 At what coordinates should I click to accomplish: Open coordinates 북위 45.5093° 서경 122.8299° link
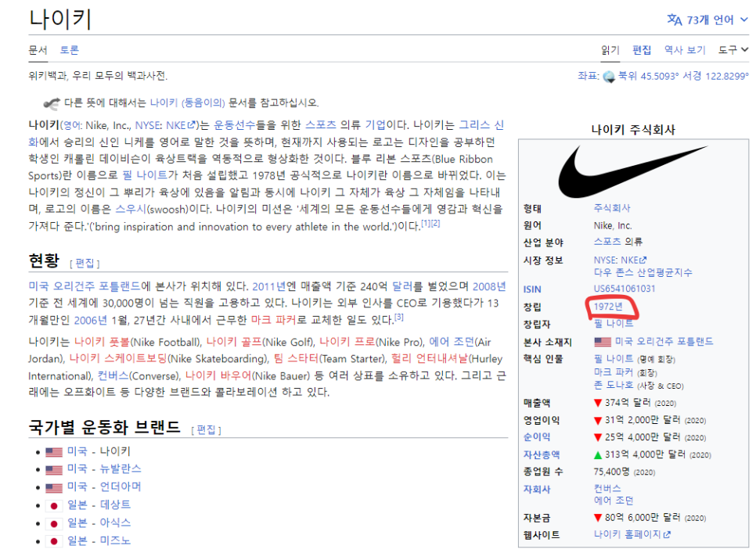(684, 76)
